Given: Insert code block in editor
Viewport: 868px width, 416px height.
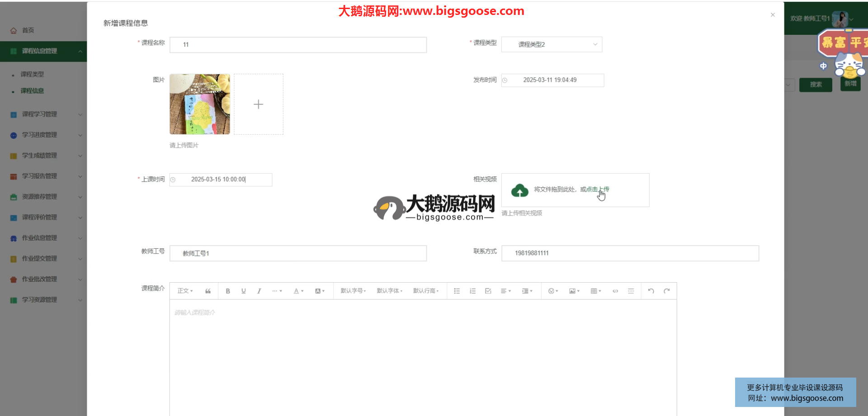Looking at the screenshot, I should pyautogui.click(x=615, y=291).
